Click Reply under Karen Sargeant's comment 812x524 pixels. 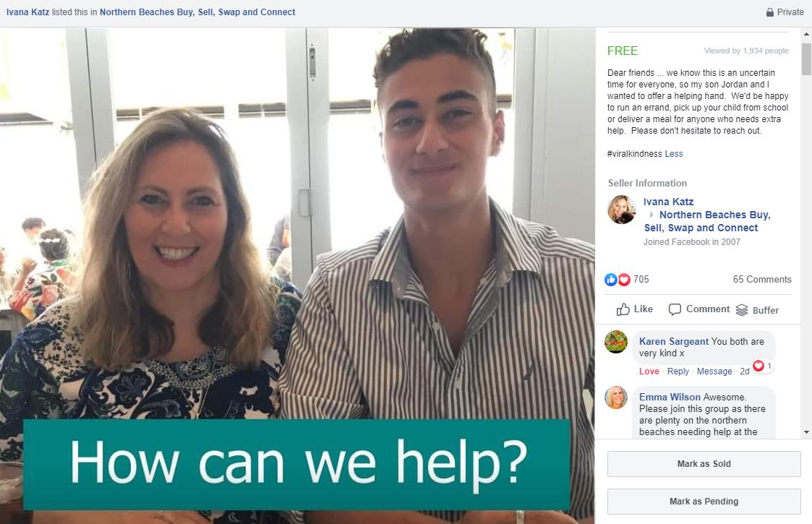tap(678, 371)
